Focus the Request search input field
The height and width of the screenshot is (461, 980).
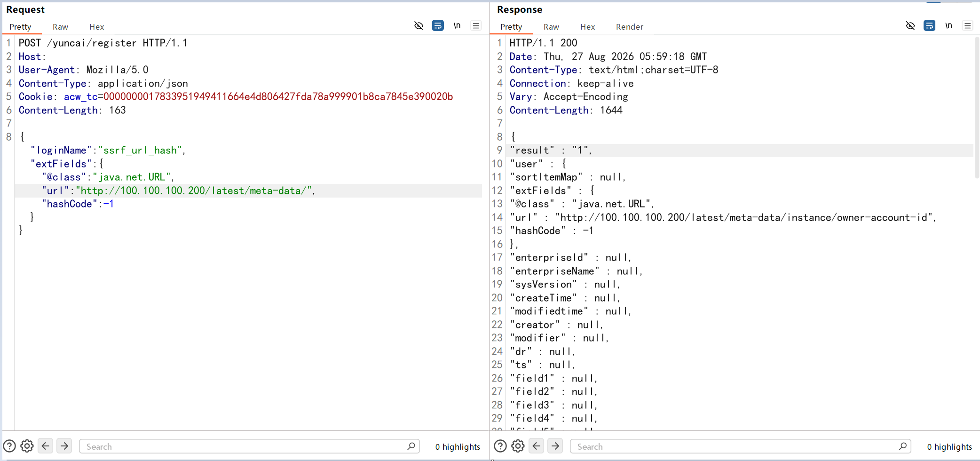[249, 446]
